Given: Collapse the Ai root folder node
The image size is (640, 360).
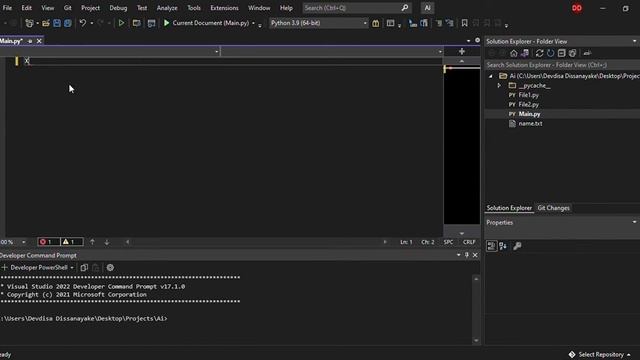Looking at the screenshot, I should [491, 76].
